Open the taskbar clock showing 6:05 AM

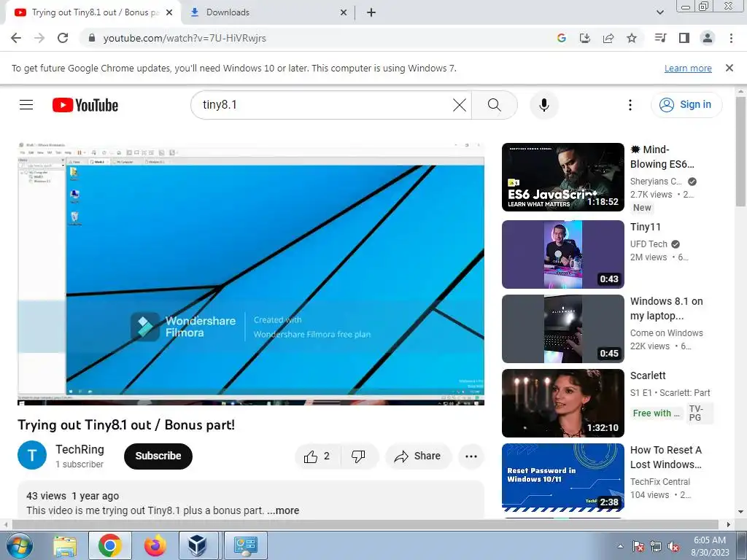tap(710, 546)
